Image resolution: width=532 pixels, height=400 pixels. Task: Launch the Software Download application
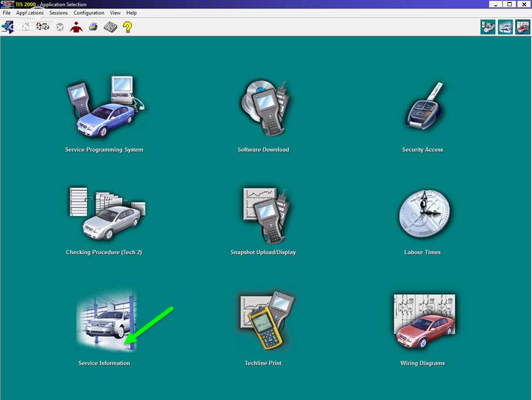tap(265, 108)
